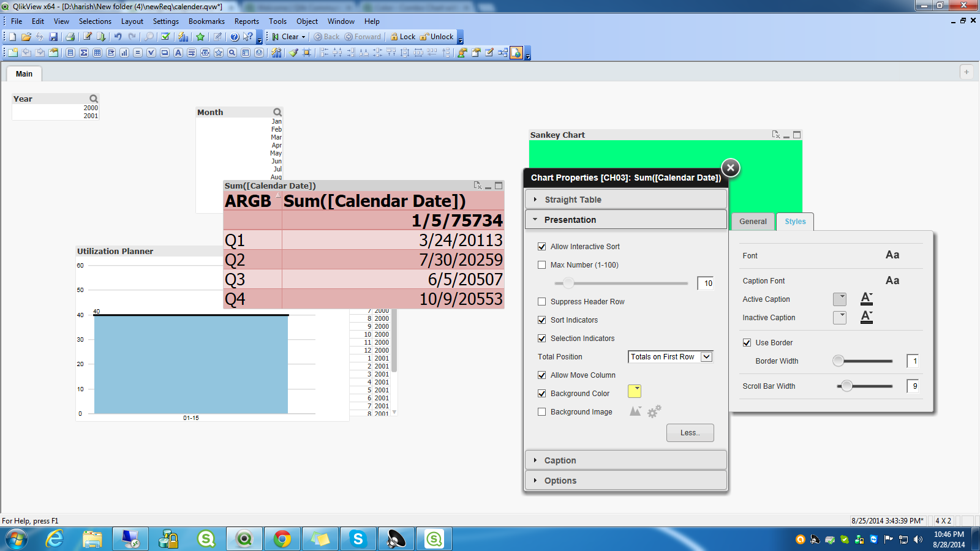
Task: Open the Year list box search icon
Action: [x=94, y=99]
